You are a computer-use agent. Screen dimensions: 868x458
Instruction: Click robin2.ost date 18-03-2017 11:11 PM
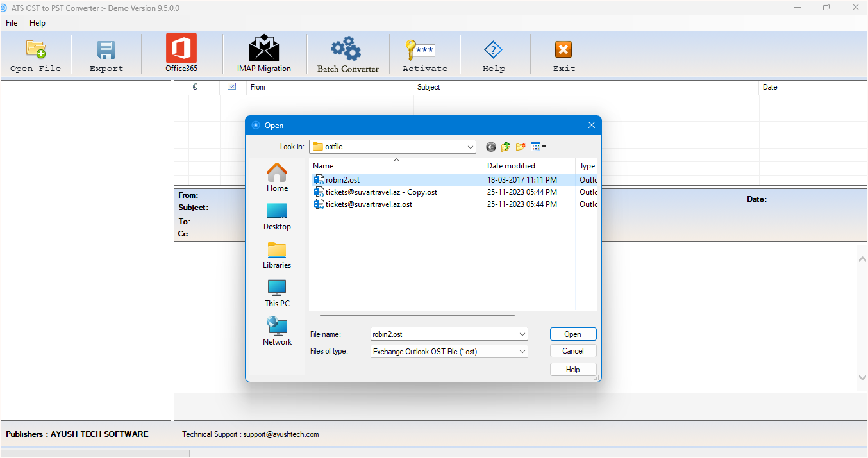[x=522, y=180]
